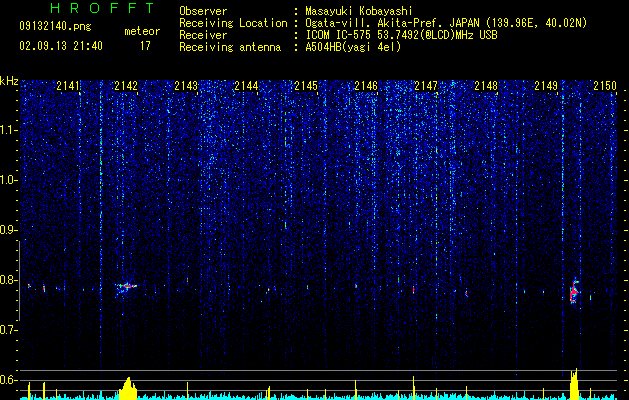Click the date stamp 02.09.13 21:40
629x400 pixels.
61,46
